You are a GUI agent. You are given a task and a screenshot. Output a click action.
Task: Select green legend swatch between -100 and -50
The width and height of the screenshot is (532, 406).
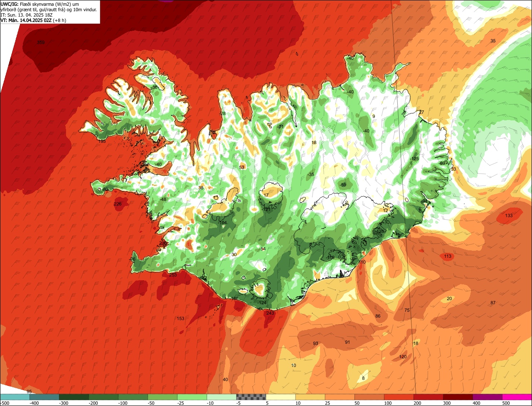pos(133,397)
